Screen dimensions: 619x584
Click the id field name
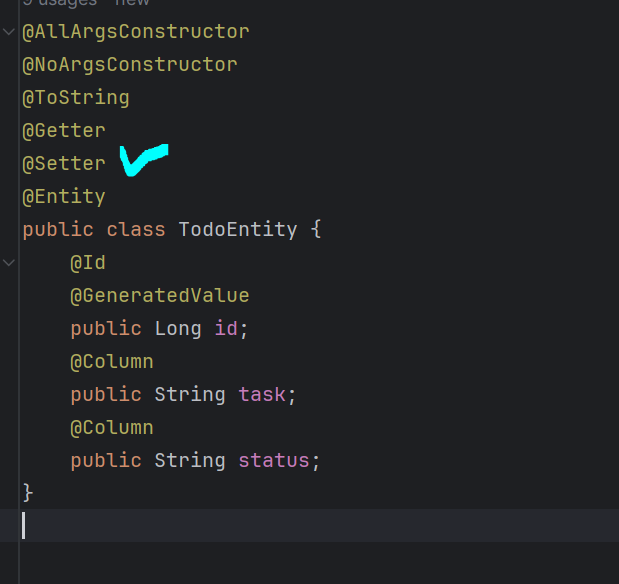pos(226,329)
